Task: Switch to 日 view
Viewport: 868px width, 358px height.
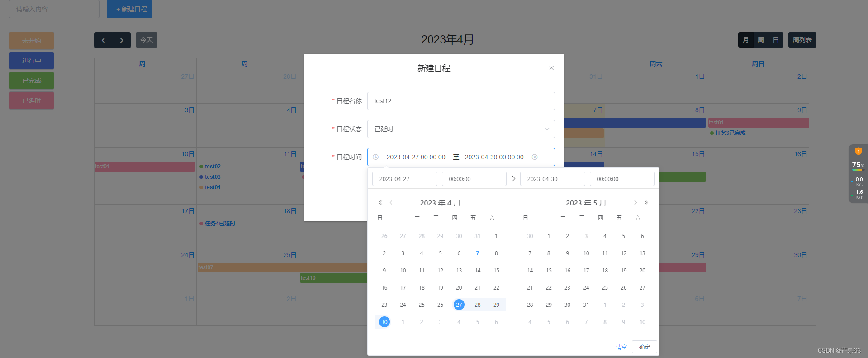Action: (776, 40)
